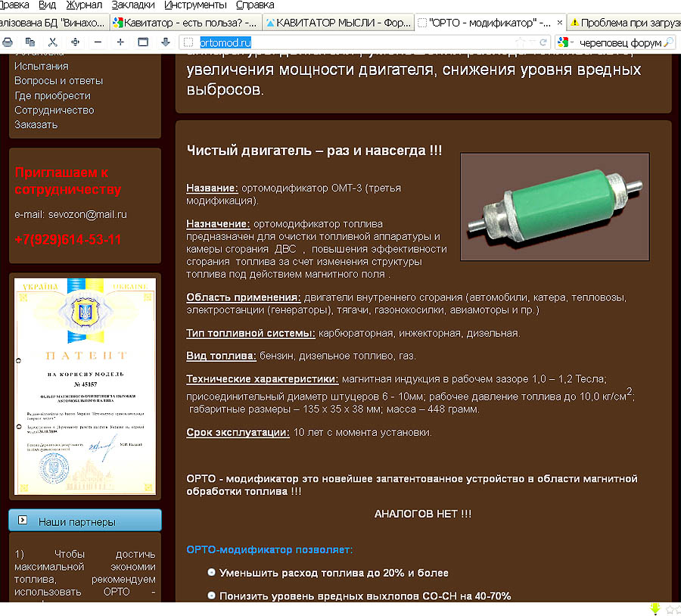Viewport: 681px width, 616px height.
Task: Click the "Приглашаем к сотрудничеству" heading
Action: pyautogui.click(x=68, y=181)
